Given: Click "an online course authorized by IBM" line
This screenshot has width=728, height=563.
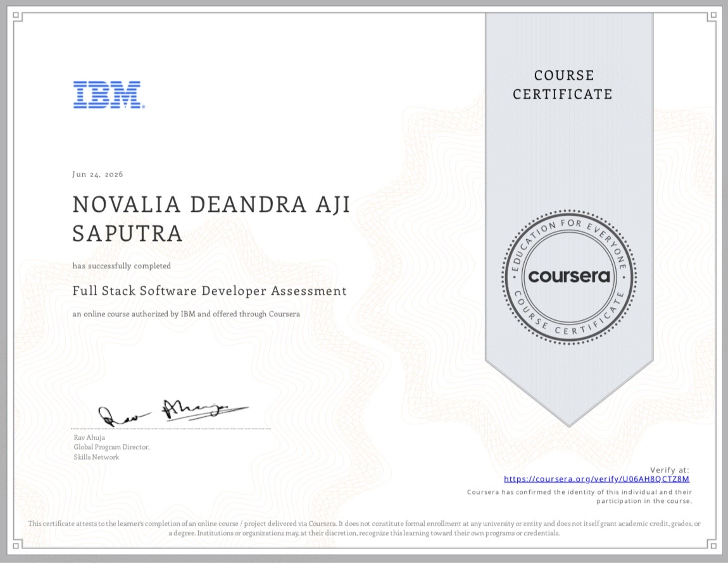Looking at the screenshot, I should (x=185, y=314).
